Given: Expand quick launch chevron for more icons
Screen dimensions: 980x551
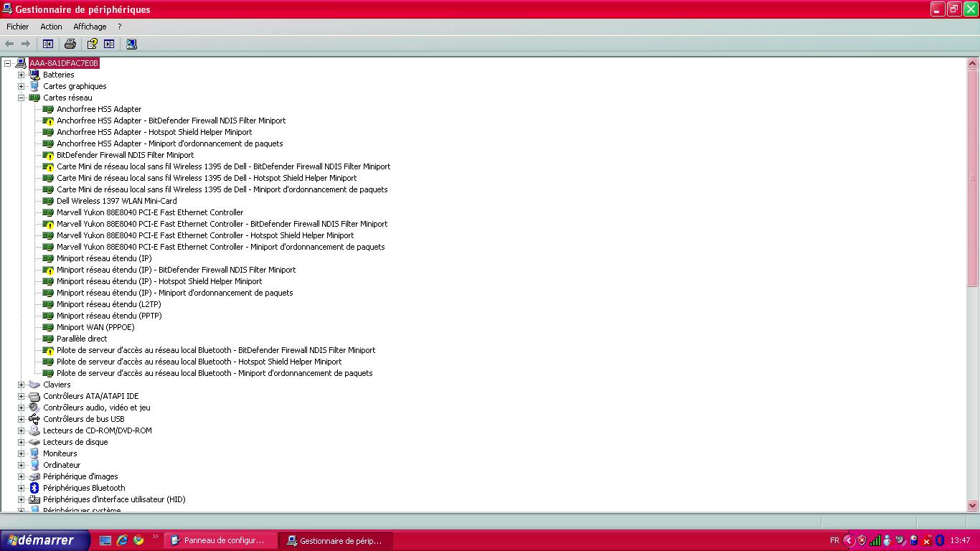Looking at the screenshot, I should [156, 537].
